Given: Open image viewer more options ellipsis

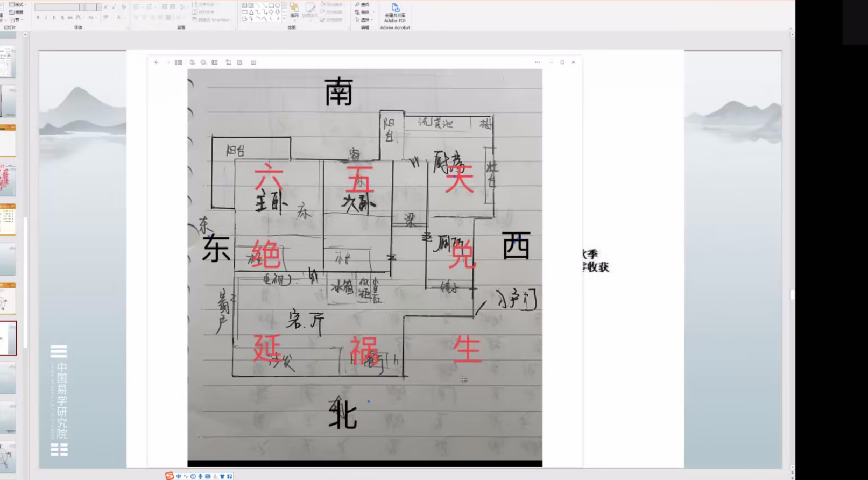Looking at the screenshot, I should click(x=537, y=62).
